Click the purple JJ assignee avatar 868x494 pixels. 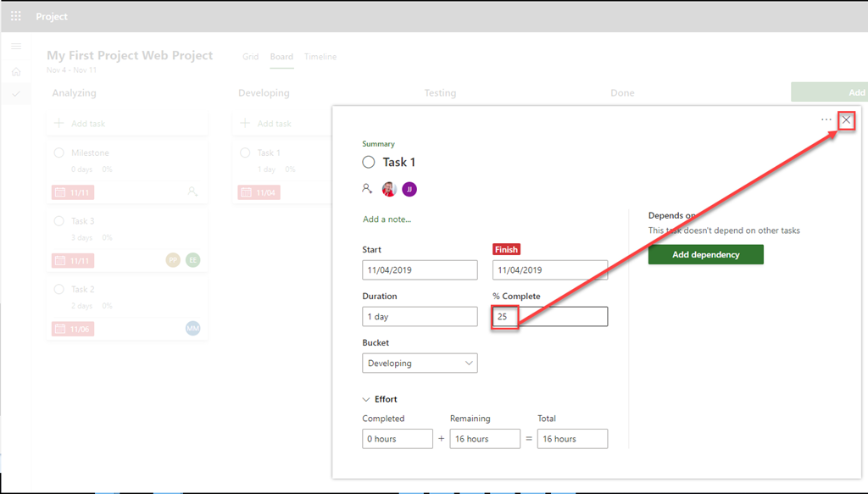[409, 189]
